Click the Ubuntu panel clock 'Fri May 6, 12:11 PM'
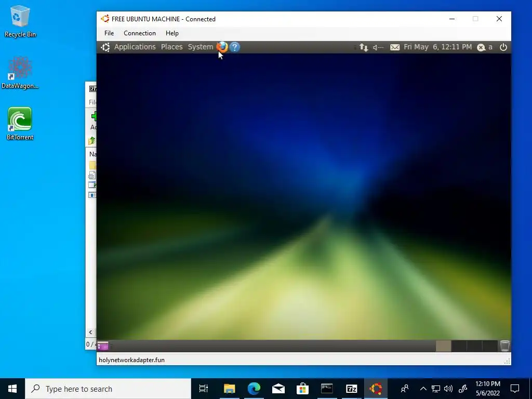Screen dimensions: 532x399 click(437, 47)
